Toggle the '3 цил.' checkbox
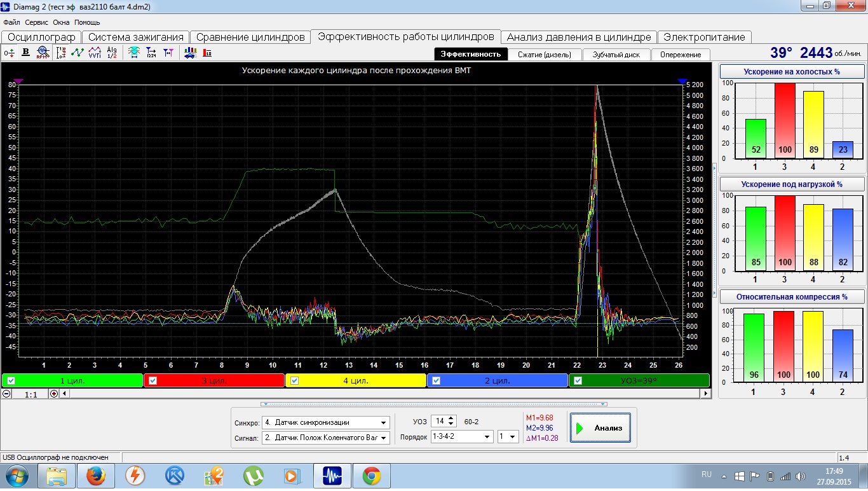 pos(153,381)
